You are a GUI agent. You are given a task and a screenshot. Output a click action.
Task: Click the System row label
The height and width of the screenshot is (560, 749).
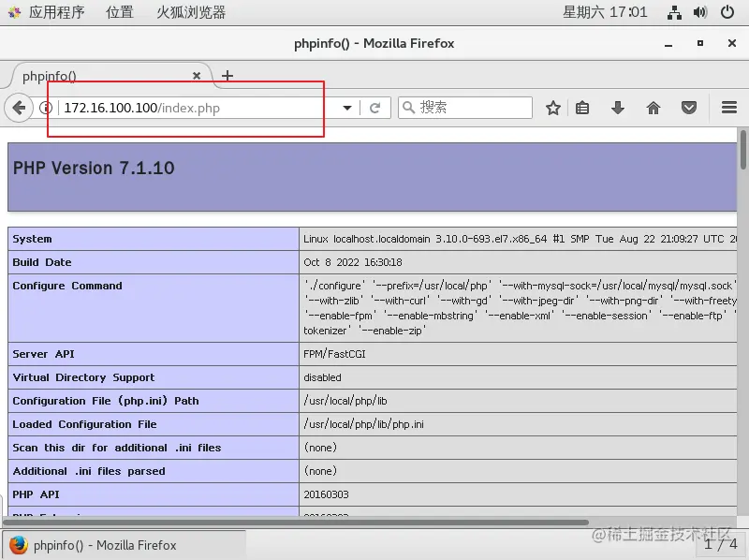[32, 239]
